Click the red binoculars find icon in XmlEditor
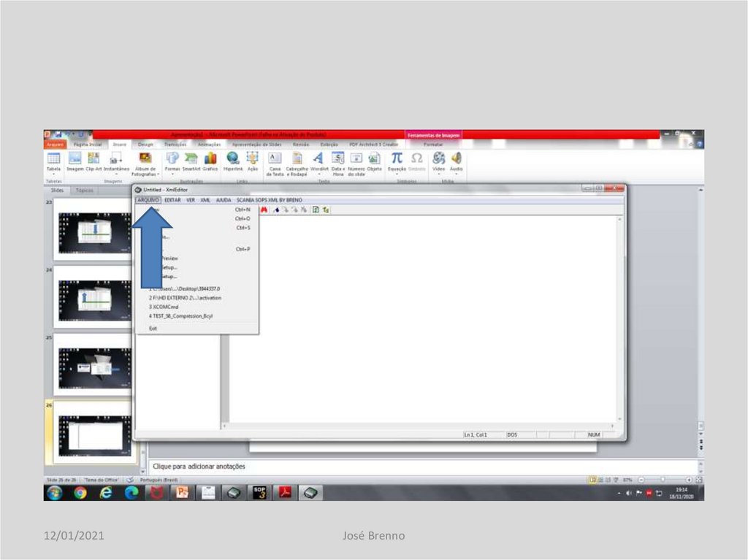 (x=264, y=210)
